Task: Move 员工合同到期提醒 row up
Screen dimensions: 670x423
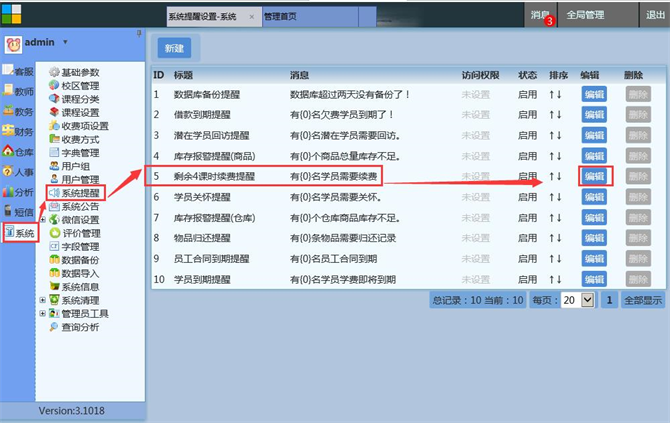Action: [x=552, y=258]
